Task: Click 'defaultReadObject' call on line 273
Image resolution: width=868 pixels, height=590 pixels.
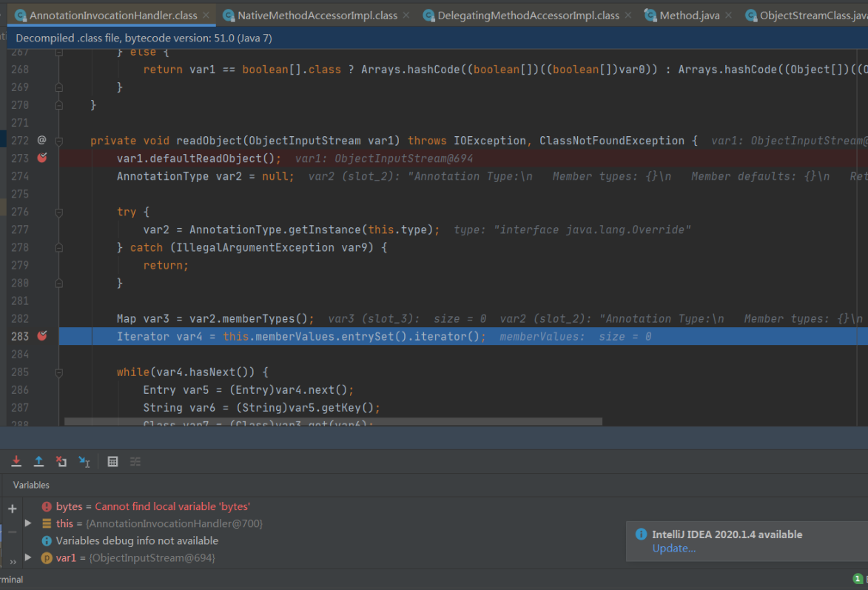Action: [206, 158]
